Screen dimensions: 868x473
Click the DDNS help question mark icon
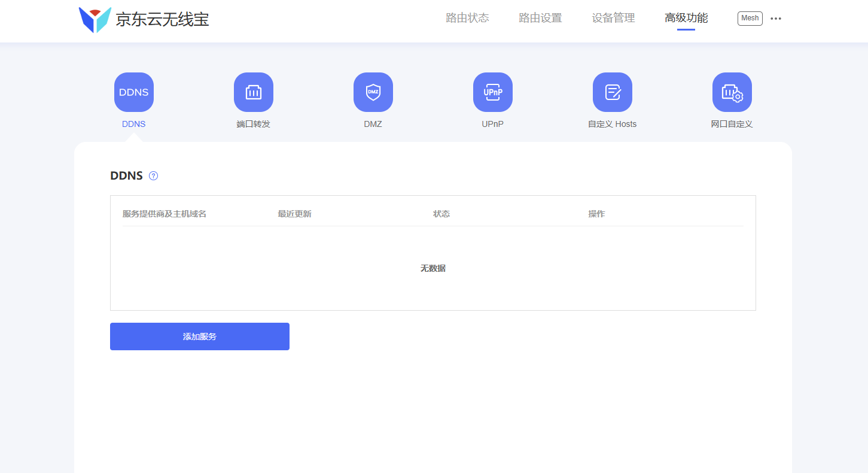click(x=153, y=175)
